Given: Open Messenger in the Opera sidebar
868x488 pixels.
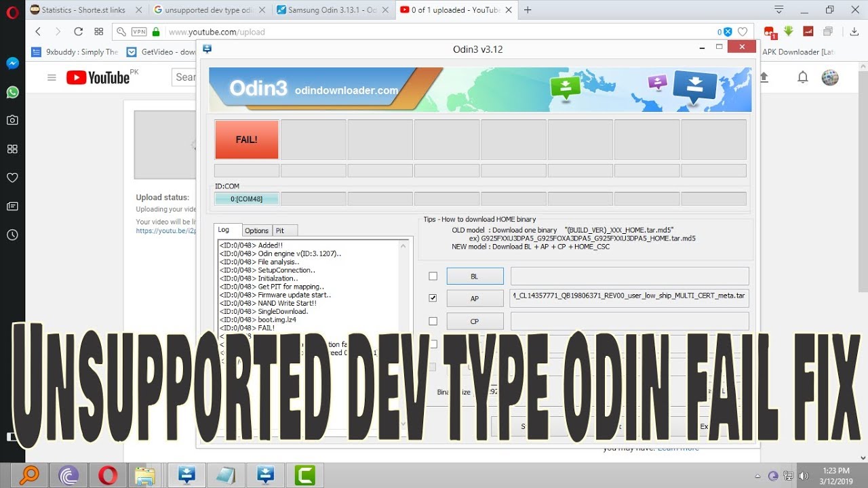Looking at the screenshot, I should click(x=12, y=63).
